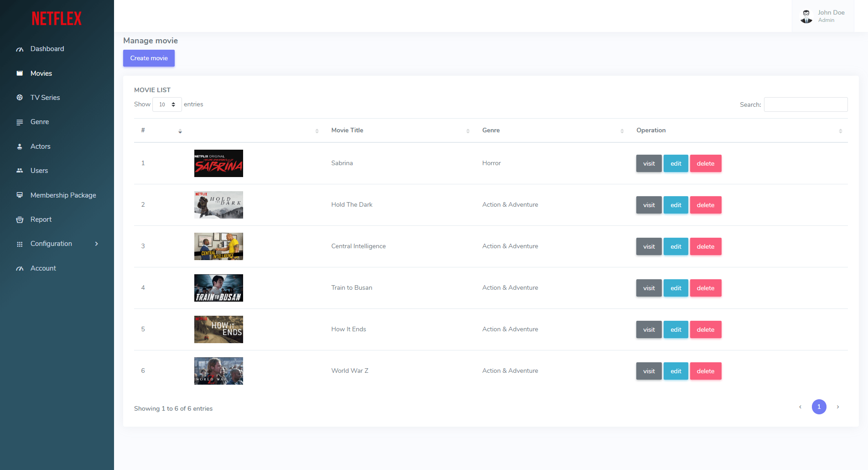868x470 pixels.
Task: Click the Membership Package icon
Action: (x=20, y=195)
